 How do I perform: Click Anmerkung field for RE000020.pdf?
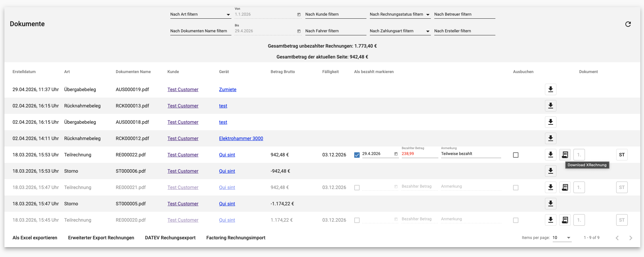(x=471, y=219)
